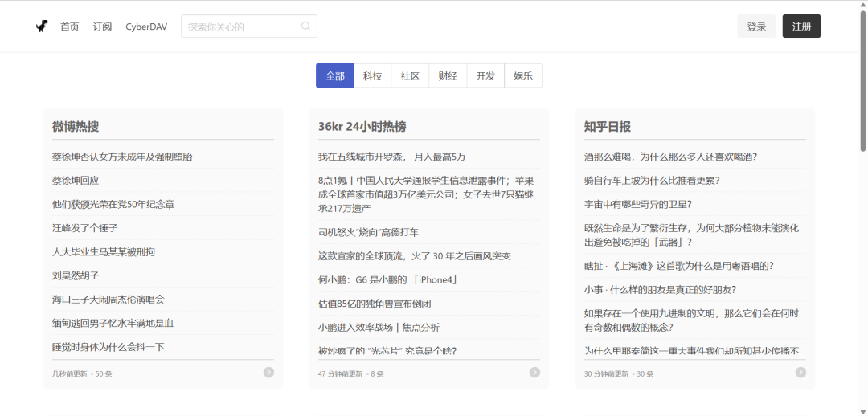
Task: Open 海口三子大闹周杰伦演唱会 headline
Action: [108, 300]
